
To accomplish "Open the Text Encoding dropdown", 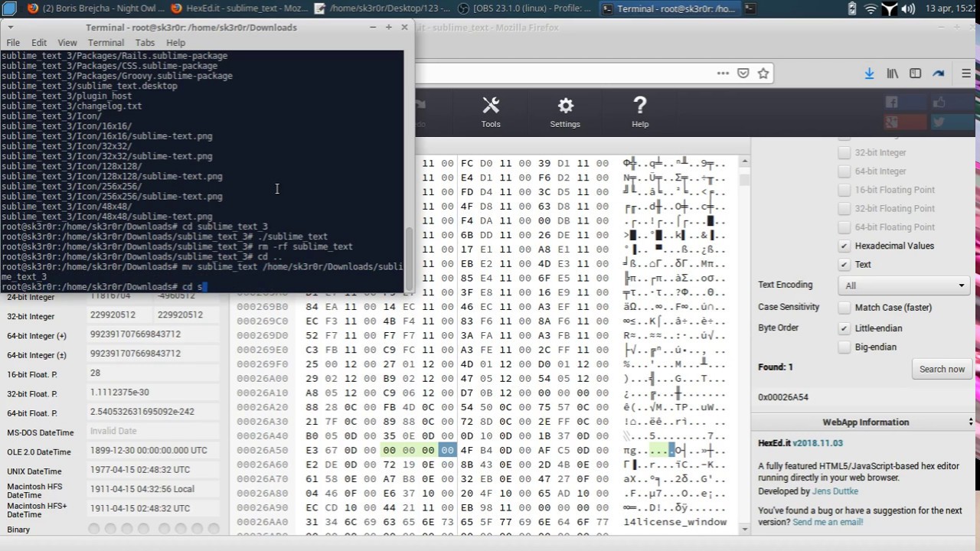I will coord(904,285).
